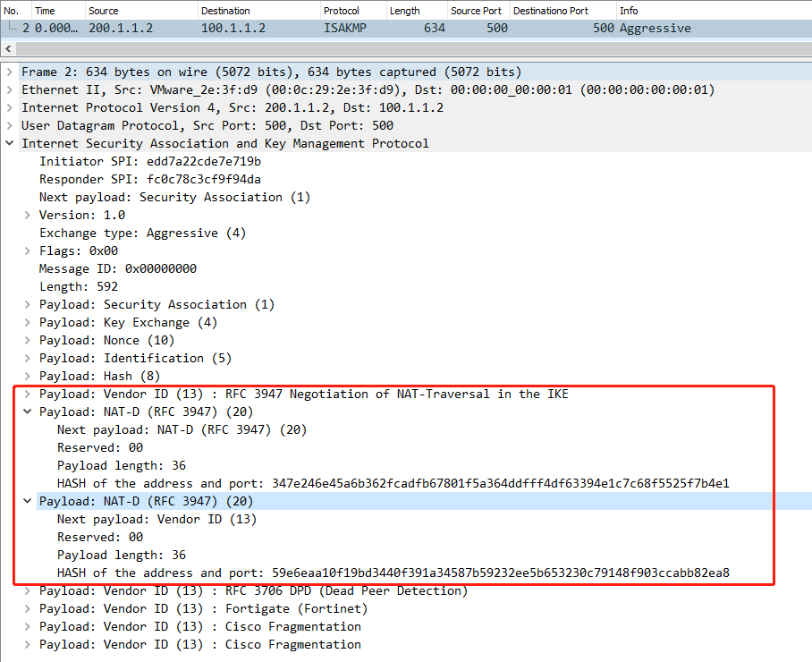The image size is (812, 662).
Task: Select the hash line starting with 347e246e
Action: [x=393, y=483]
